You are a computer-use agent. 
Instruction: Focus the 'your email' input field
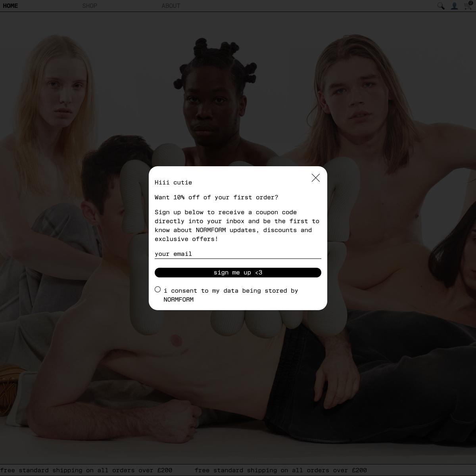pyautogui.click(x=238, y=254)
